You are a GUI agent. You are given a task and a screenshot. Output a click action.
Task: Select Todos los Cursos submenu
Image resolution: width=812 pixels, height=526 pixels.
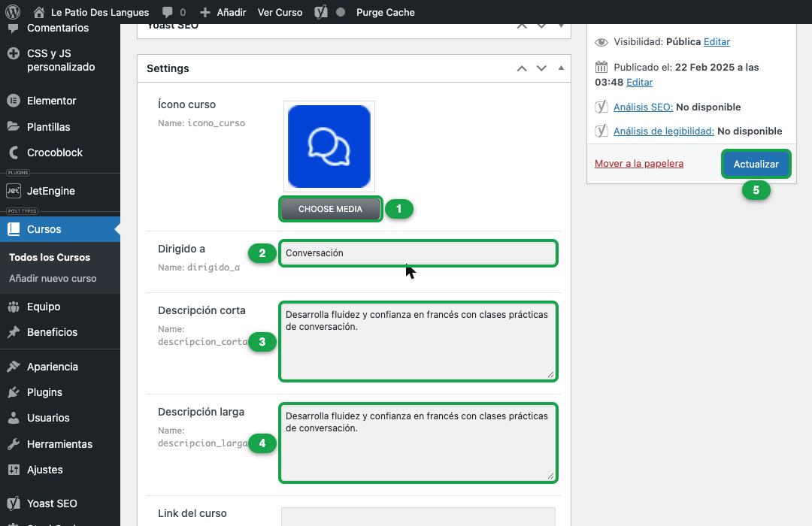point(50,257)
